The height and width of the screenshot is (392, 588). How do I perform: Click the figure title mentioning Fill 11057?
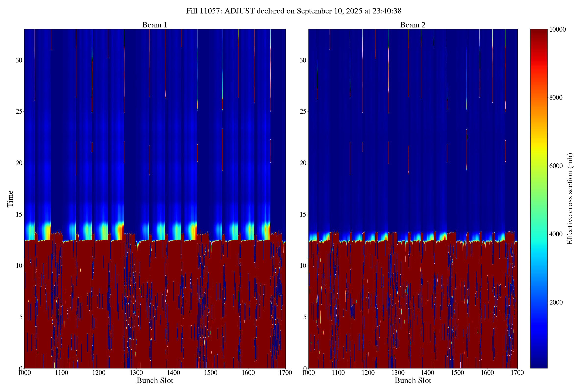(x=294, y=11)
